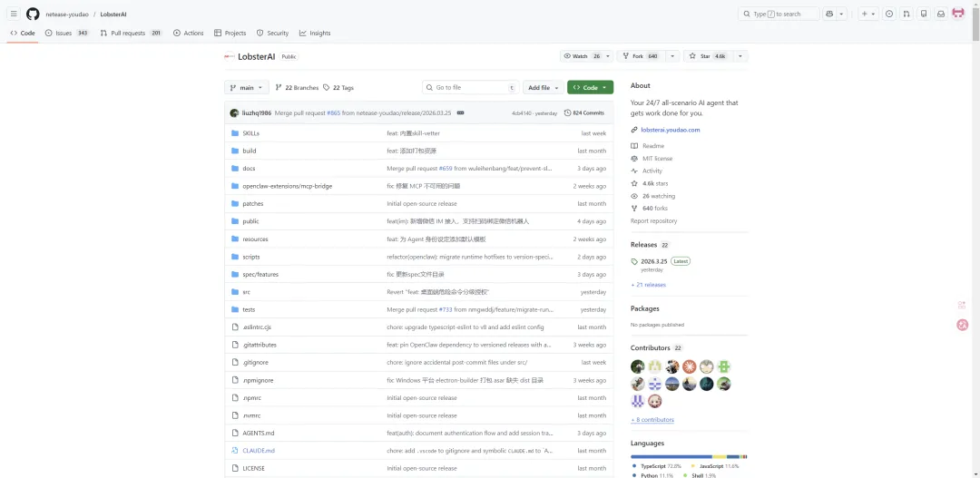Click Report repository
The image size is (980, 478).
(653, 220)
